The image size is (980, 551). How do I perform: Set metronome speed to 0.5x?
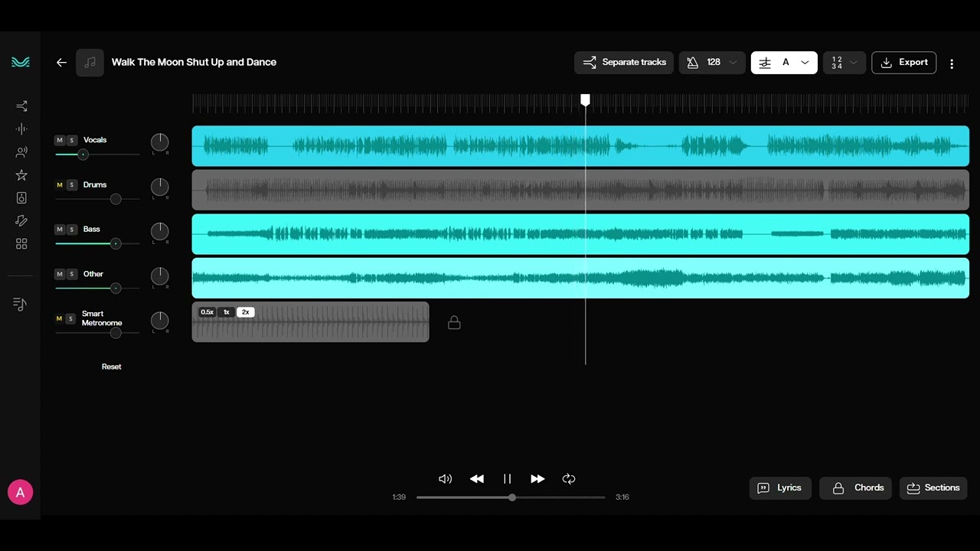tap(207, 312)
